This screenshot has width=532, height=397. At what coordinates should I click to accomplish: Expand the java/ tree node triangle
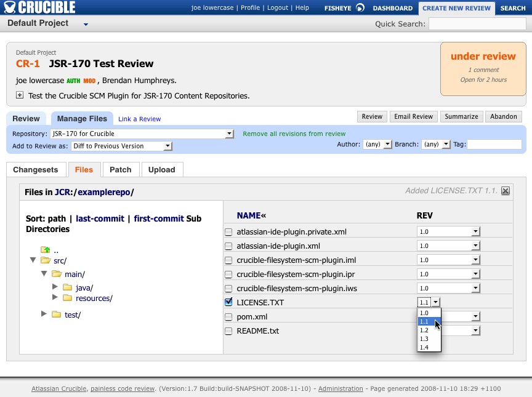(55, 286)
